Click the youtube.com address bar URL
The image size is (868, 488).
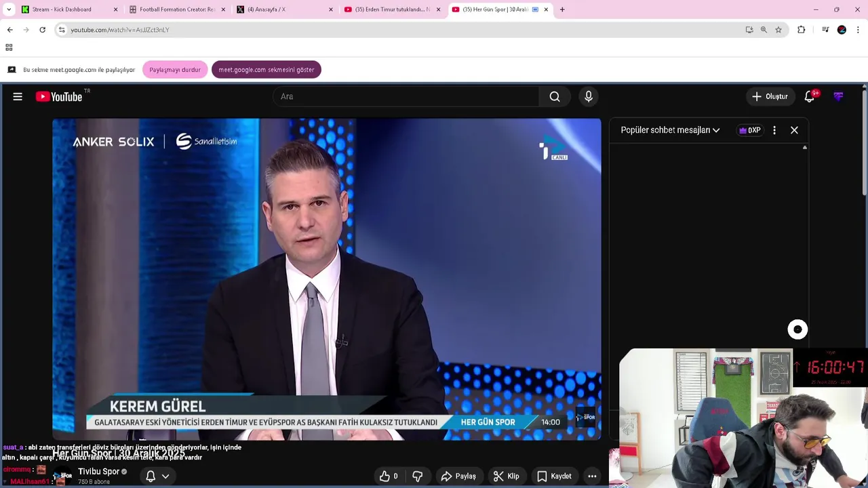tap(120, 30)
